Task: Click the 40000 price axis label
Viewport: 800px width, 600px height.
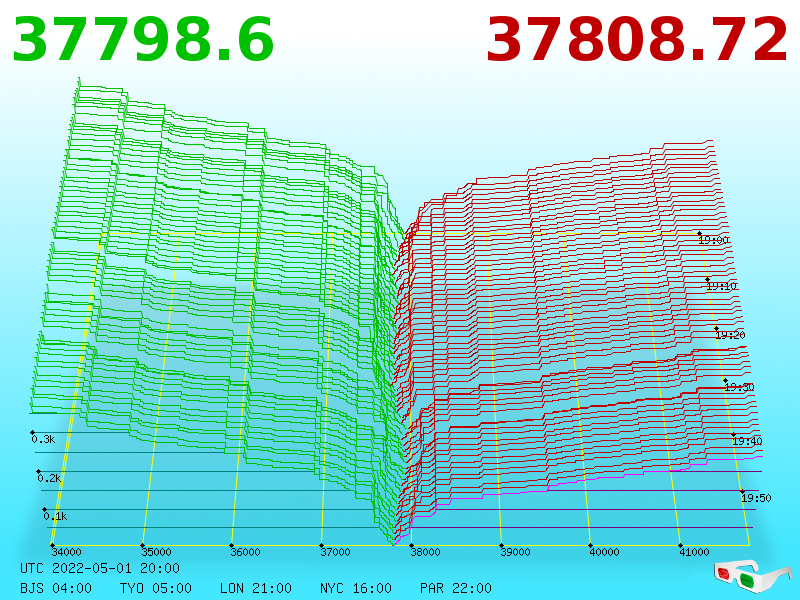Action: 605,552
